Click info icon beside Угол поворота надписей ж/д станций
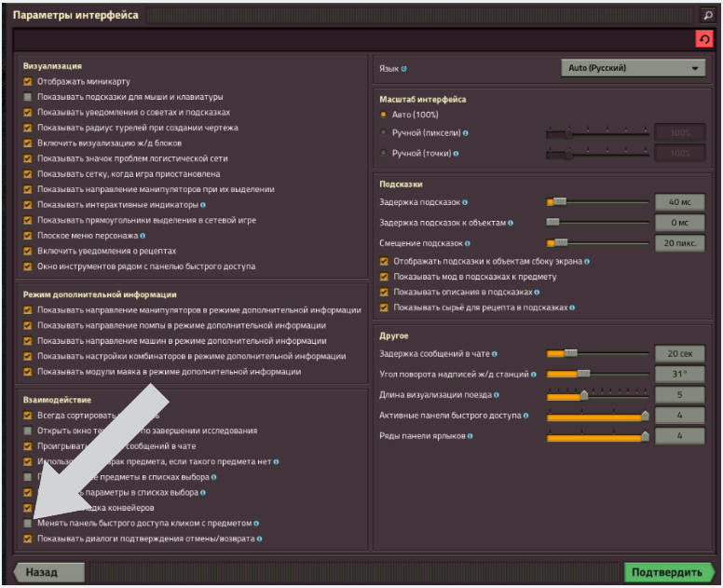Viewport: 723px width, 588px height. tap(534, 375)
